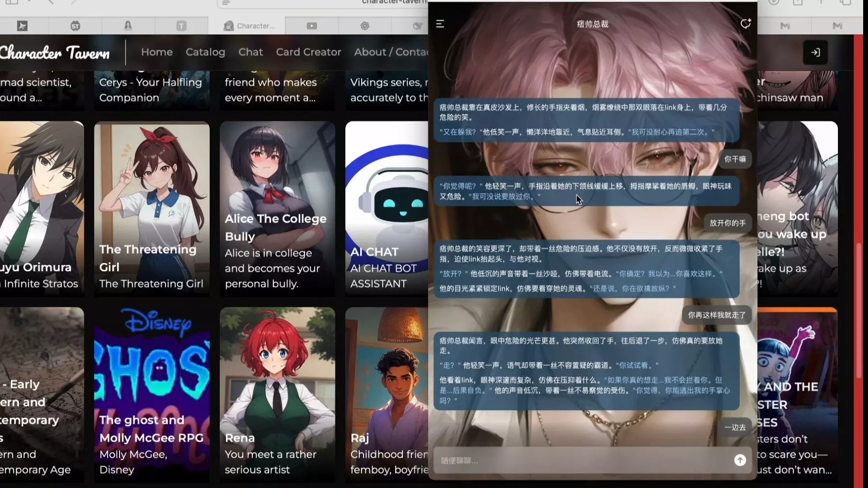Viewport: 868px width, 488px height.
Task: Click the user message 一边去
Action: 735,427
